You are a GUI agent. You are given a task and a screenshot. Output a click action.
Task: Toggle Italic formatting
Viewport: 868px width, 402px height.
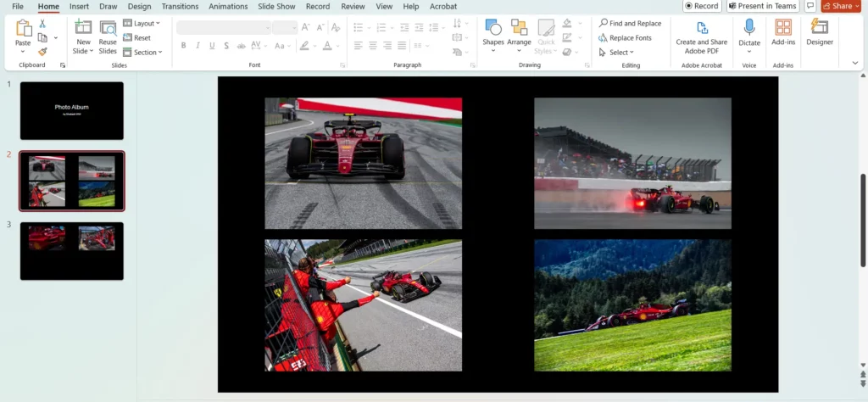click(198, 46)
